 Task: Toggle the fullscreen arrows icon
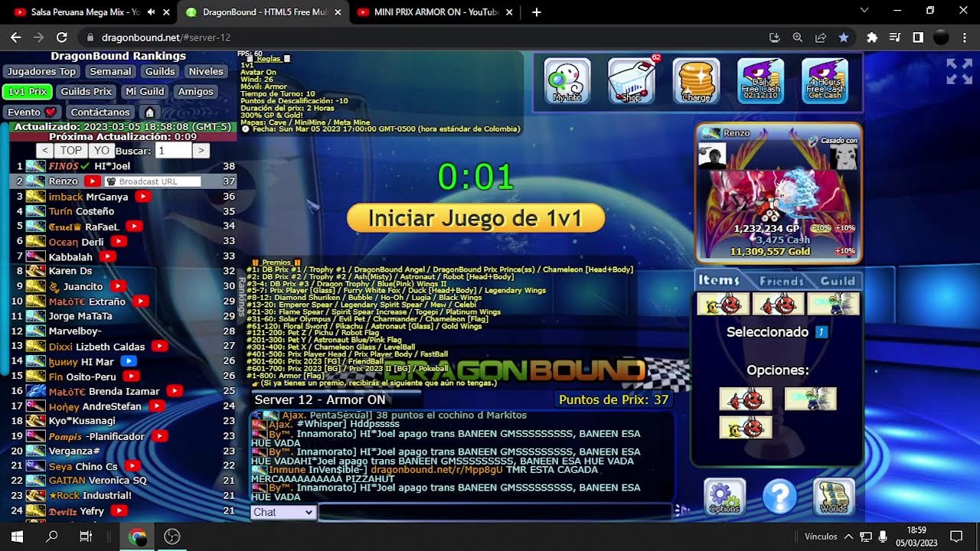[x=959, y=71]
